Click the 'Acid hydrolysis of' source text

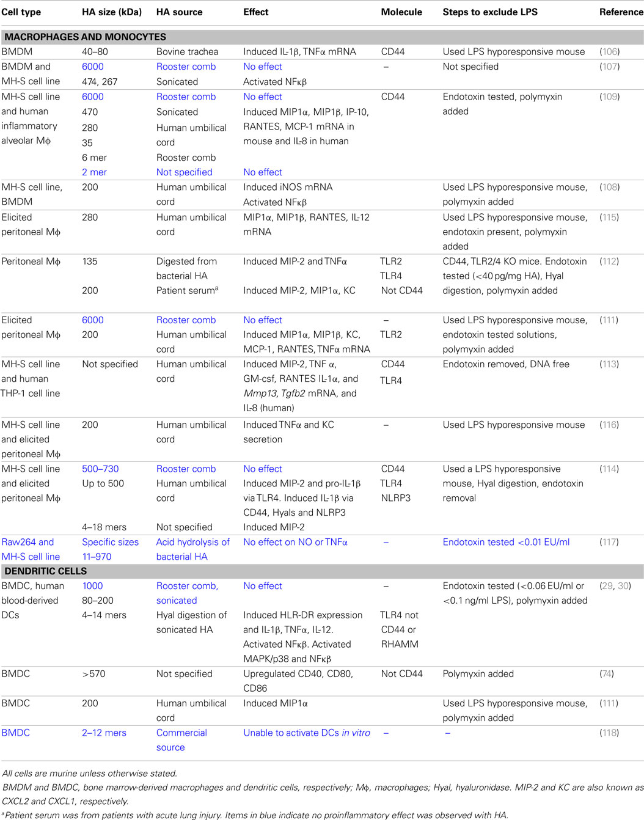[192, 542]
